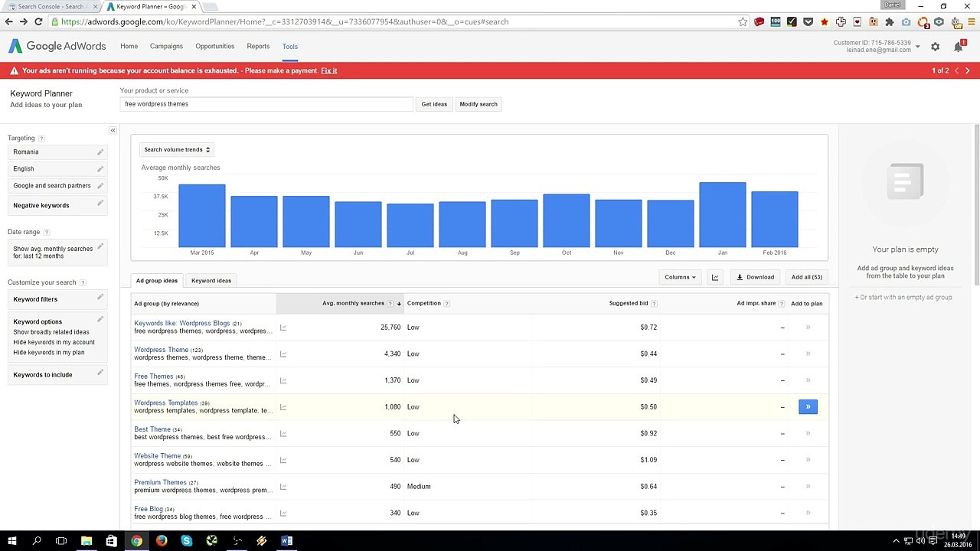Open the Tools menu
Image resolution: width=980 pixels, height=551 pixels.
click(289, 47)
